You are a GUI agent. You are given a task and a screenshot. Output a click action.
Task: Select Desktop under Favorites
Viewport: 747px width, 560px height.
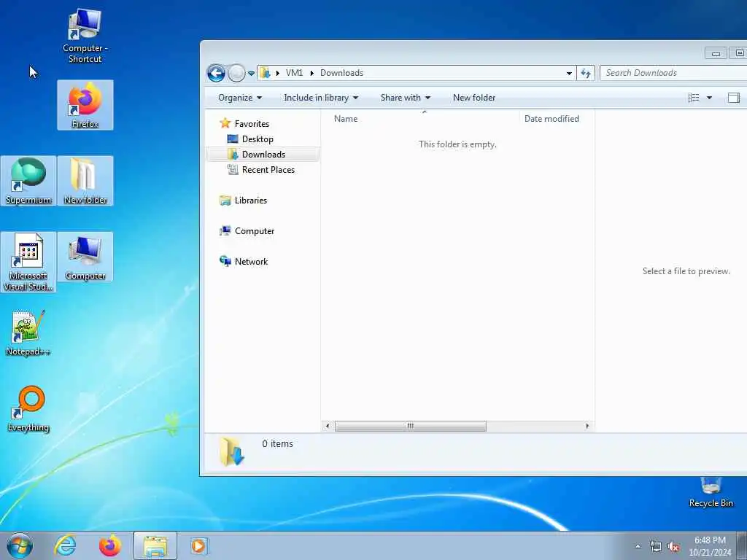pos(258,139)
